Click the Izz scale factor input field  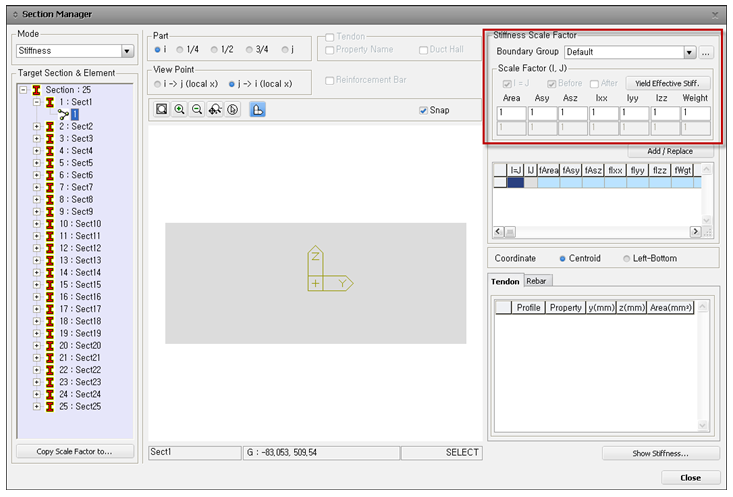pyautogui.click(x=665, y=113)
